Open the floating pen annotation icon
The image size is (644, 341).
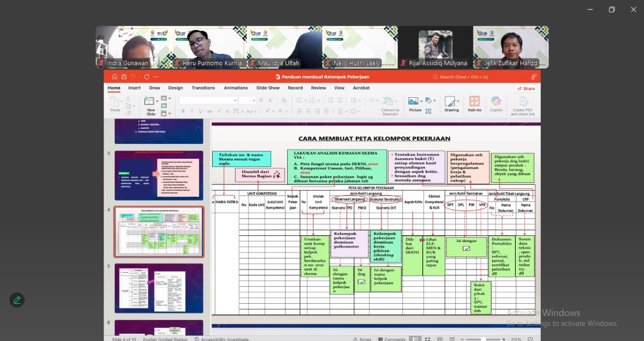pos(17,300)
